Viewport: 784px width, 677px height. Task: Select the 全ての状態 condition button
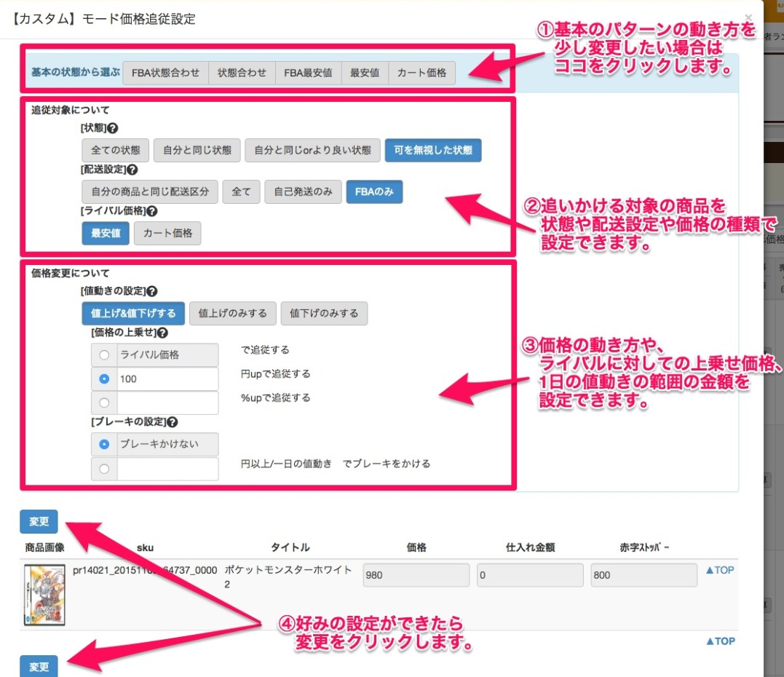[115, 151]
